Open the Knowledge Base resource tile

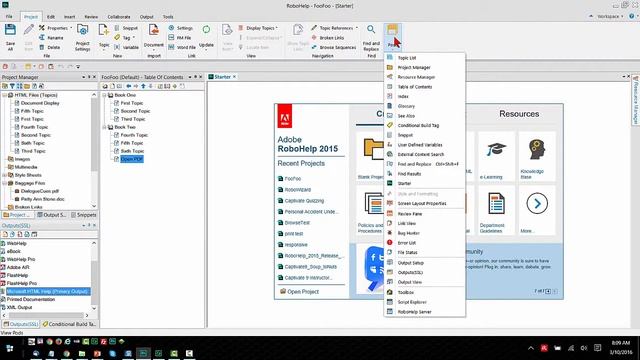[x=537, y=157]
